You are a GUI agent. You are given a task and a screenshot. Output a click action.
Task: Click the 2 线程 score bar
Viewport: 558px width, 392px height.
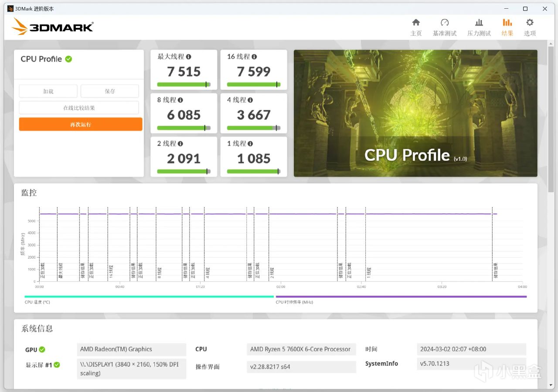184,171
